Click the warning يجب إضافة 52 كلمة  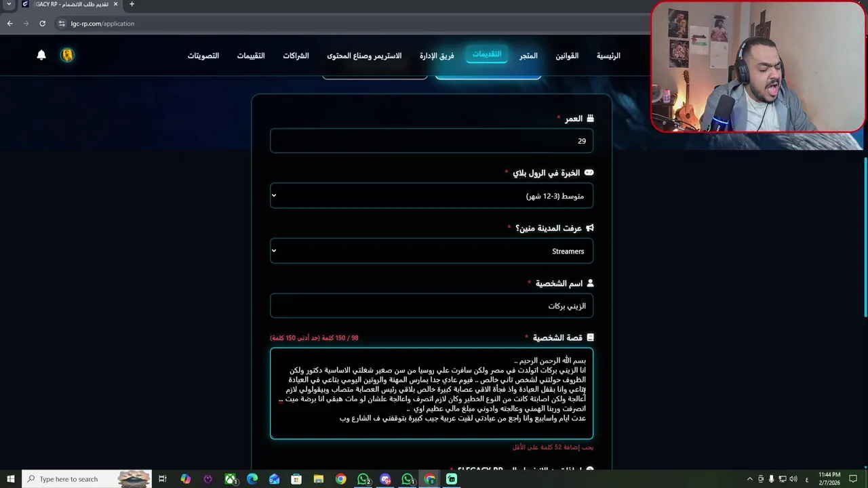click(553, 447)
